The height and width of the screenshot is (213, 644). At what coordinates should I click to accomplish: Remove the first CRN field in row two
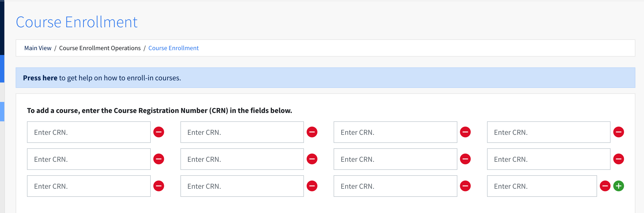click(159, 159)
